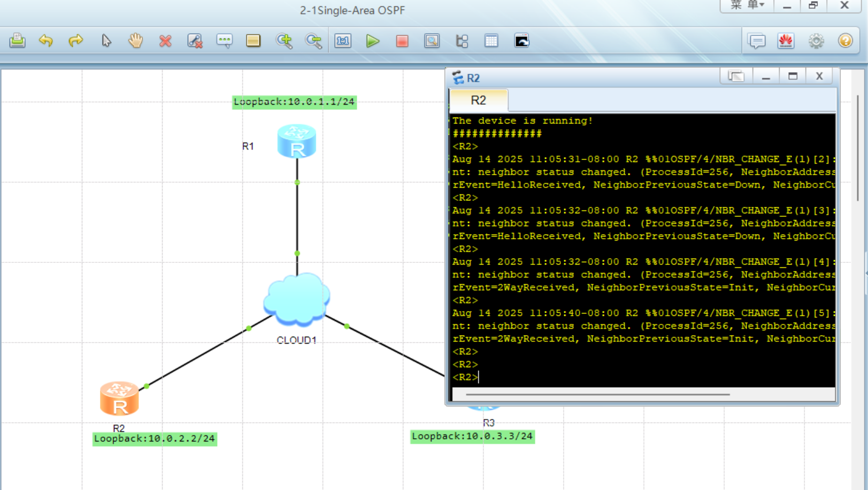Click the R1 device label
This screenshot has width=868, height=490.
248,146
